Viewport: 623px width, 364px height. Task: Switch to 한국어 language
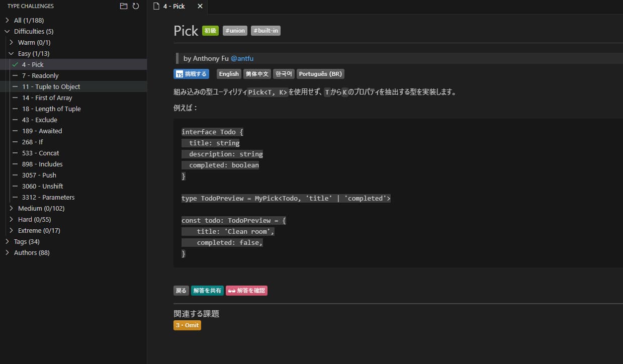coord(284,74)
